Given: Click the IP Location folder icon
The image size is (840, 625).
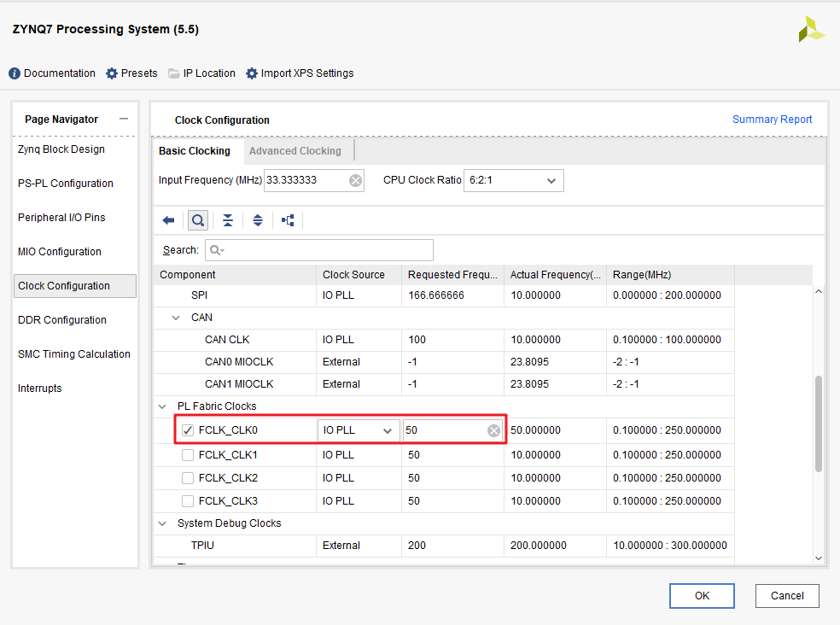Looking at the screenshot, I should click(x=173, y=73).
